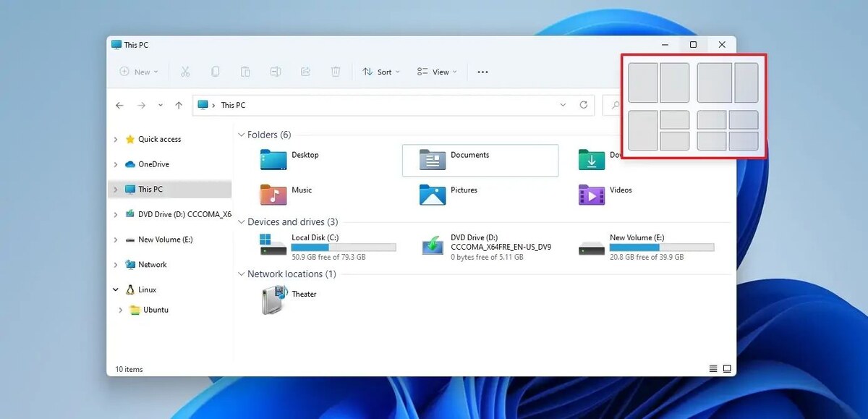The image size is (868, 419).
Task: Click New Volume (E:) usage bar
Action: [x=662, y=247]
